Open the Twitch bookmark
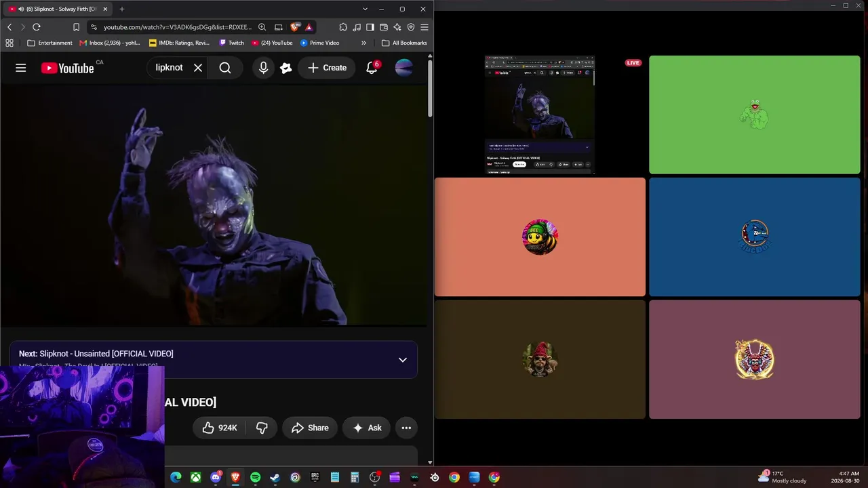 (x=231, y=43)
